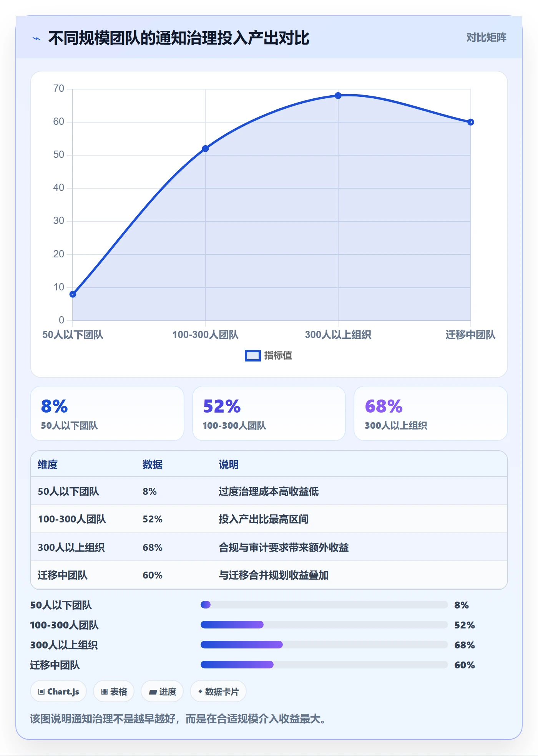Select the 100-300人团队 data point on chart
Viewport: 538px width, 756px height.
[206, 149]
